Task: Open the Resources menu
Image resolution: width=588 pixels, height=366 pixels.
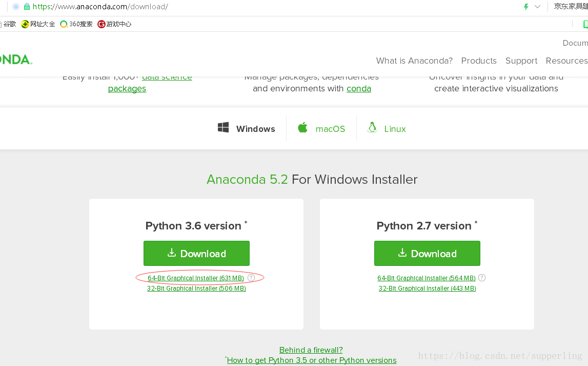Action: click(x=566, y=61)
